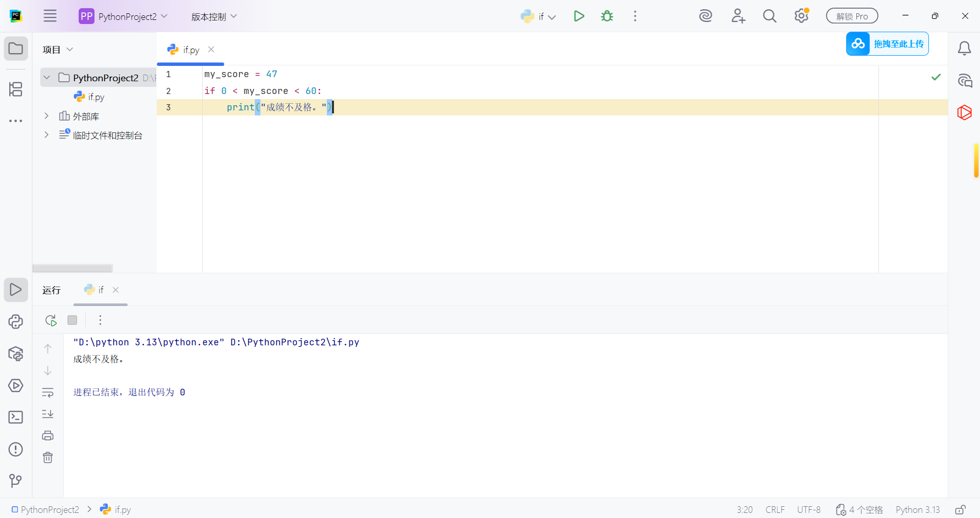Place cursor on line 1 my_score assignment
This screenshot has width=980, height=518.
click(241, 74)
